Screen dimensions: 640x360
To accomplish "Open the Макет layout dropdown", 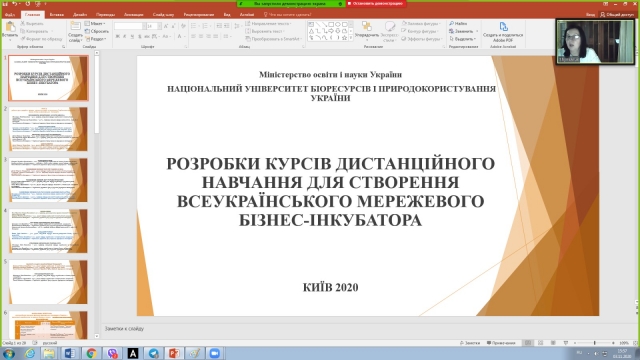I will pyautogui.click(x=95, y=24).
